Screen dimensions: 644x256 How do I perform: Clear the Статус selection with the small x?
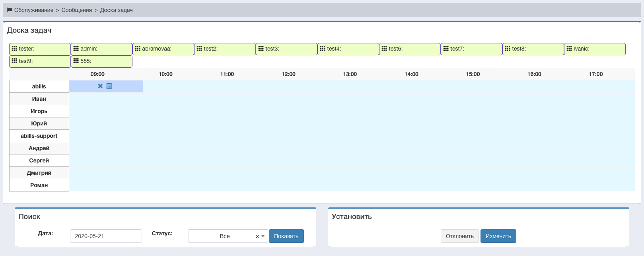click(257, 236)
